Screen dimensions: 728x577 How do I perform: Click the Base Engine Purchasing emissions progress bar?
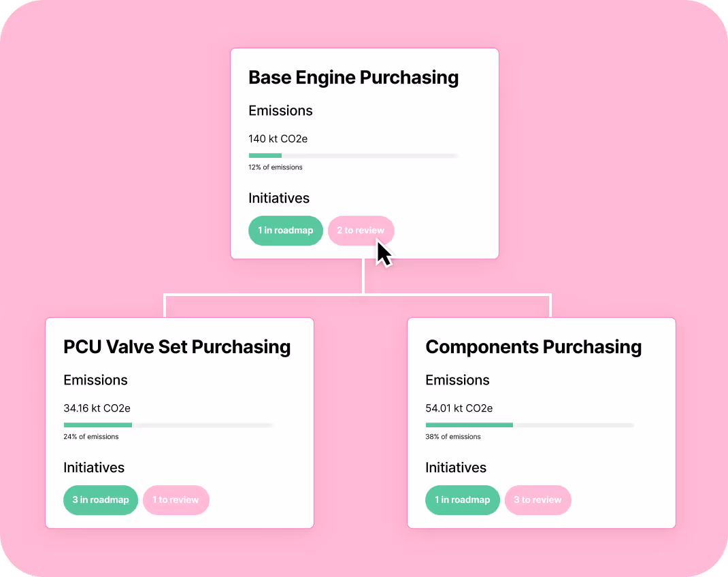click(x=353, y=155)
